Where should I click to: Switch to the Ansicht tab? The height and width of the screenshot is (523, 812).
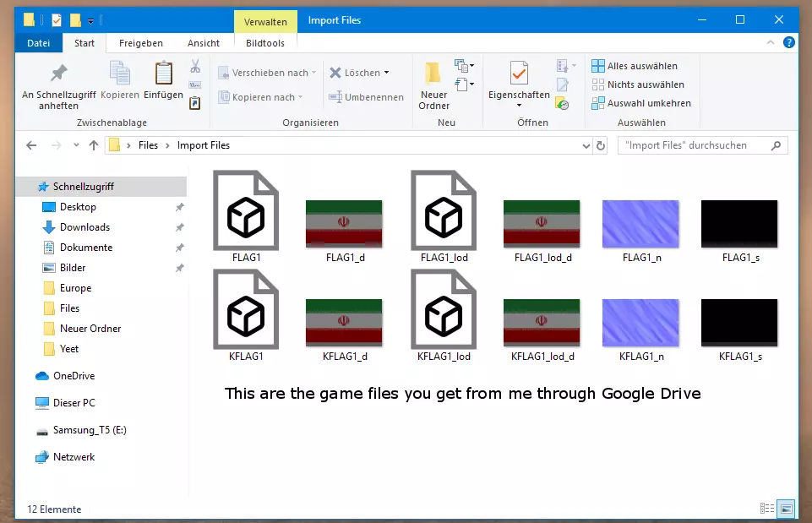(x=204, y=43)
